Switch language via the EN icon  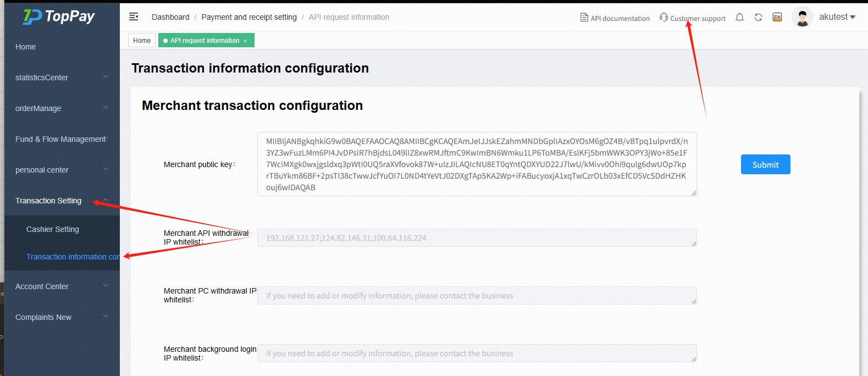pos(777,17)
